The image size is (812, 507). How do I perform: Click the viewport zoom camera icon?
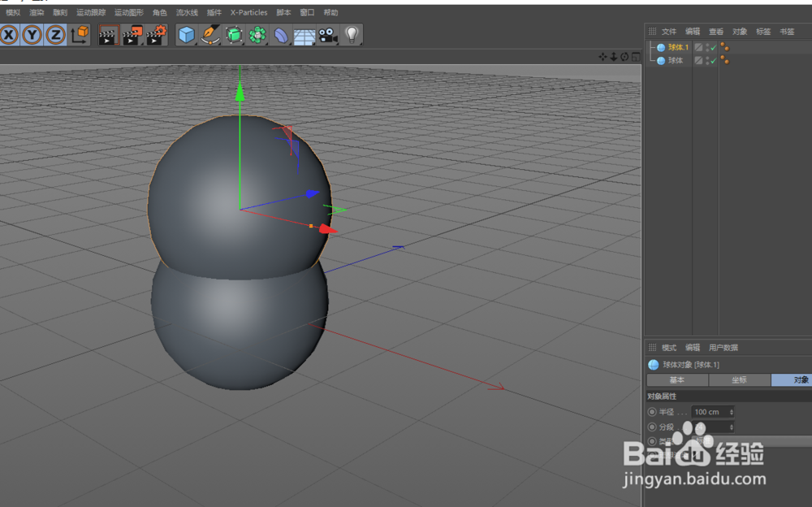tap(614, 57)
